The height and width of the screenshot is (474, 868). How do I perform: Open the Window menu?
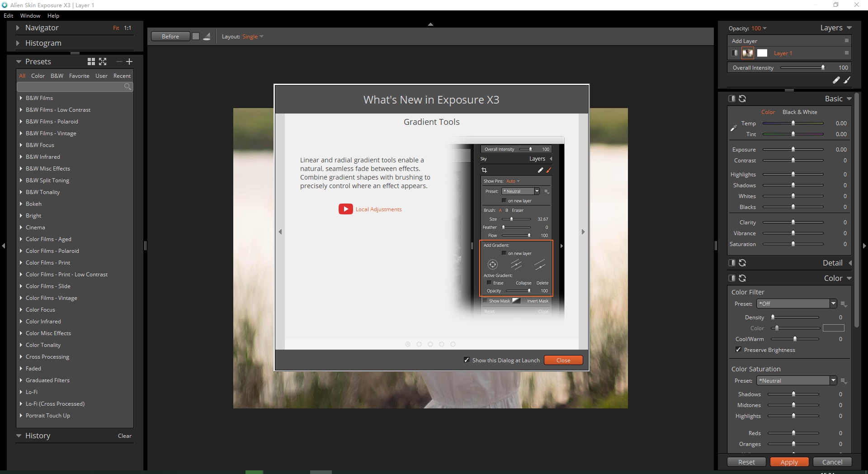30,15
